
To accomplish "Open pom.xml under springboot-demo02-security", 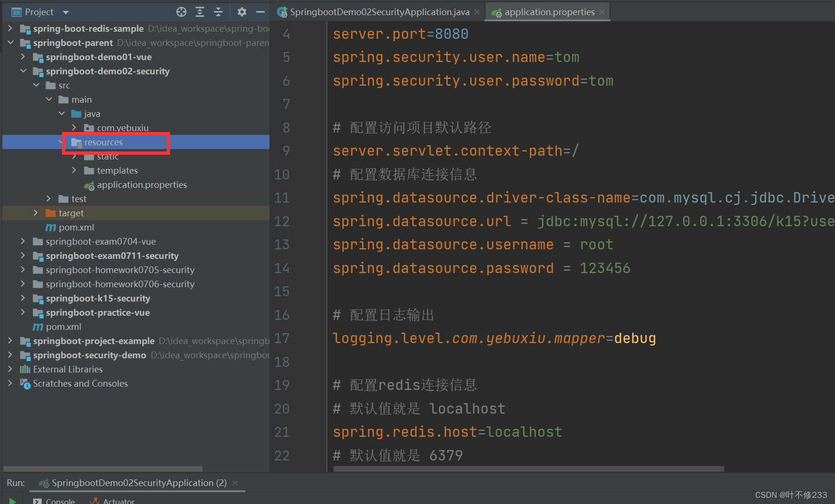I will [x=76, y=227].
